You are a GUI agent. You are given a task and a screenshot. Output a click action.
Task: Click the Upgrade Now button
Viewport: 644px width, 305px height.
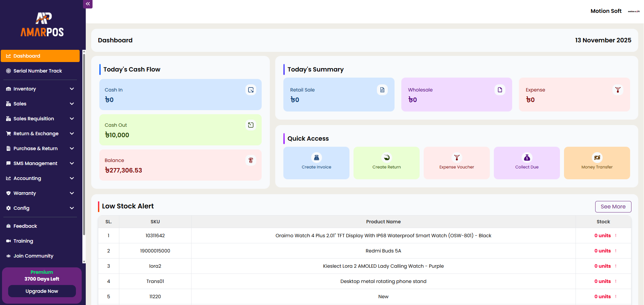click(42, 291)
